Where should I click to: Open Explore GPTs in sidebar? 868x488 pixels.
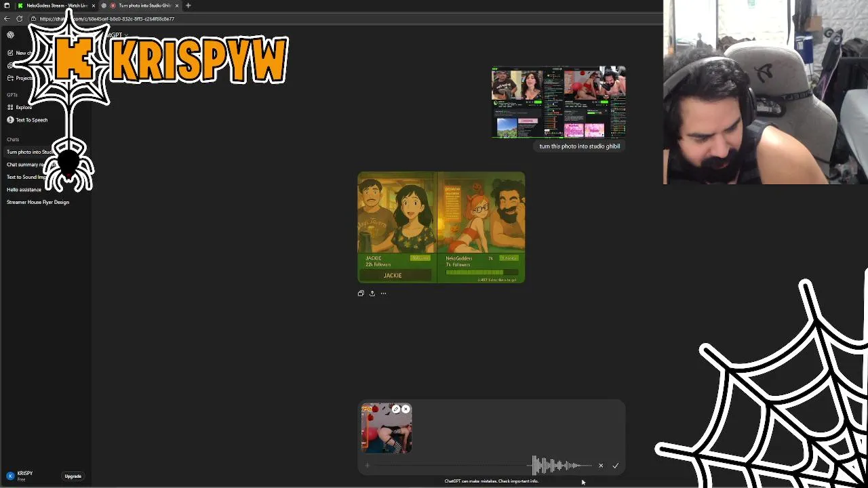20,107
